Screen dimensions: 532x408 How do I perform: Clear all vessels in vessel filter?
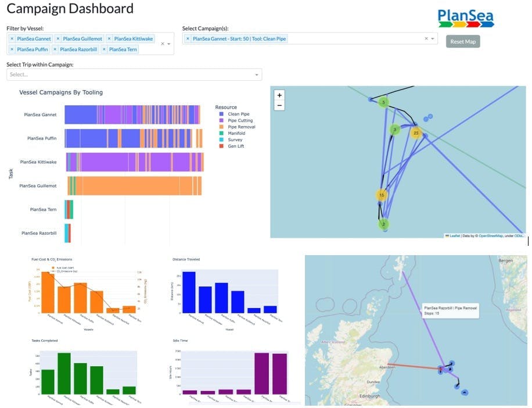162,44
